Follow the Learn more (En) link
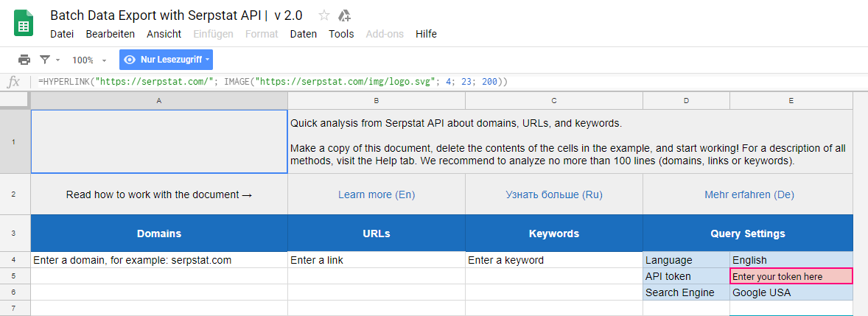 377,194
